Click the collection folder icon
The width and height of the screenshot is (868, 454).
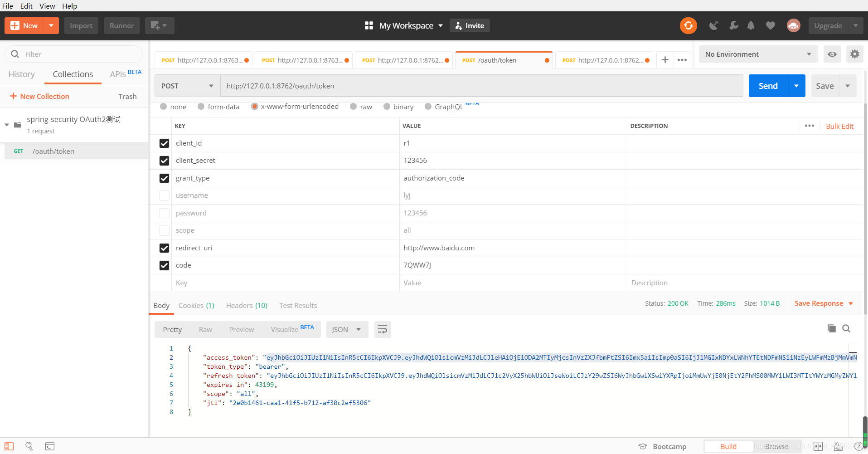18,125
